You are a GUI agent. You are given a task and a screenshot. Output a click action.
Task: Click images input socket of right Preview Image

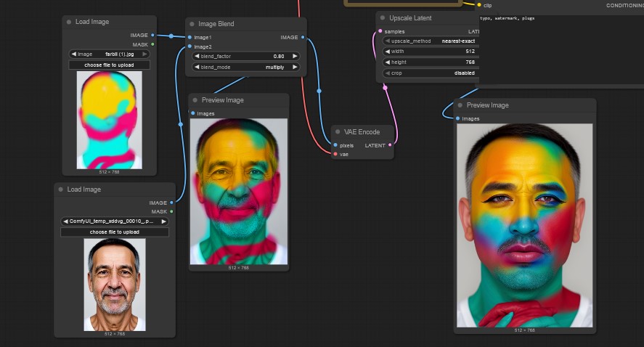click(458, 118)
